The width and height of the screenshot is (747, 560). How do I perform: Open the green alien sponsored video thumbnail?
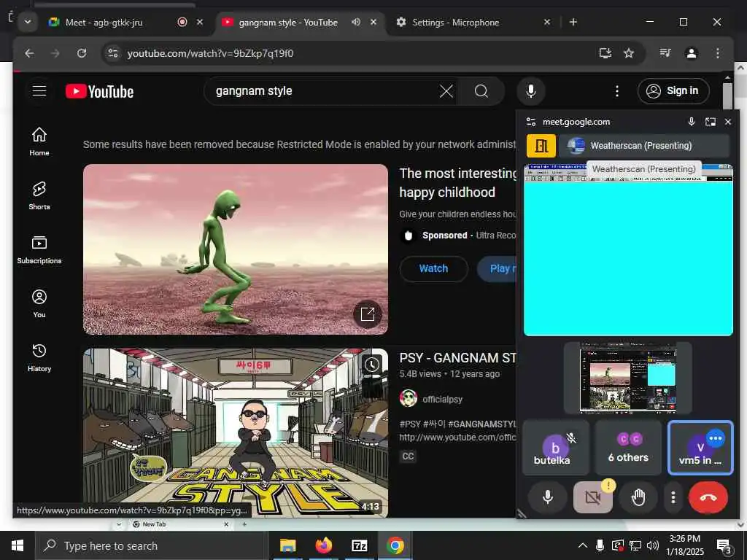(236, 249)
